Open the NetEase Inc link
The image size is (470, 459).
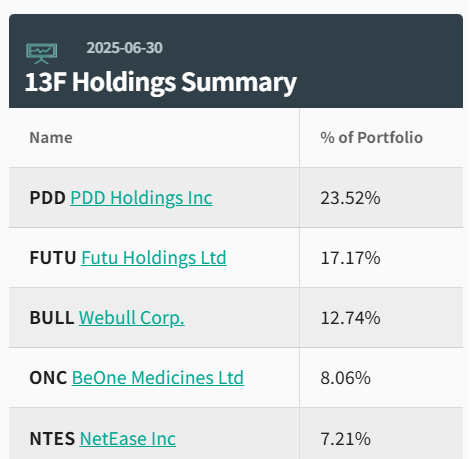pyautogui.click(x=128, y=439)
